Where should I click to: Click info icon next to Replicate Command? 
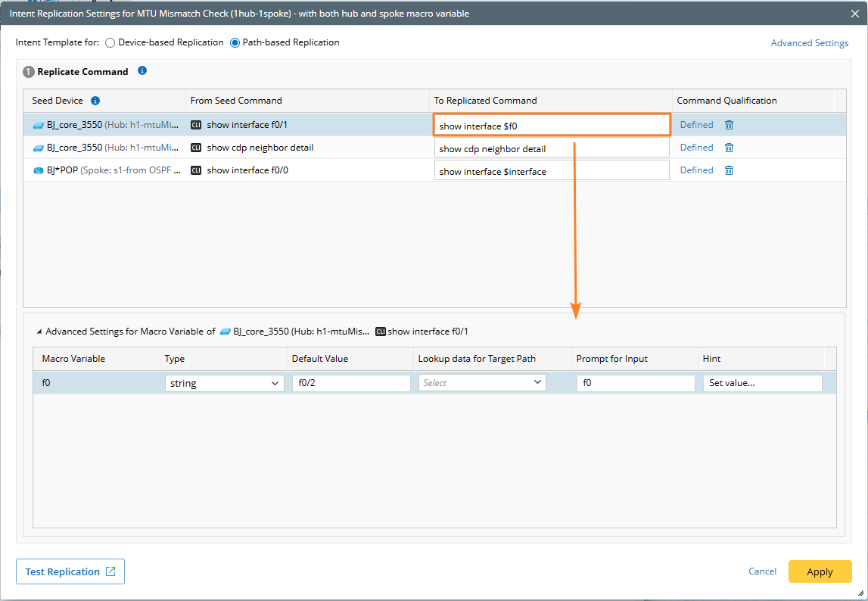pyautogui.click(x=142, y=71)
